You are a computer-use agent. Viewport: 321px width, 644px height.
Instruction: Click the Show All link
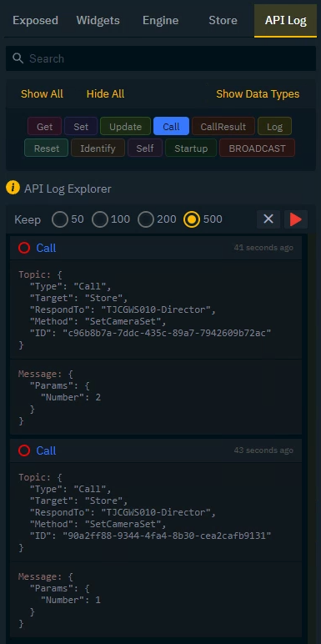point(42,93)
